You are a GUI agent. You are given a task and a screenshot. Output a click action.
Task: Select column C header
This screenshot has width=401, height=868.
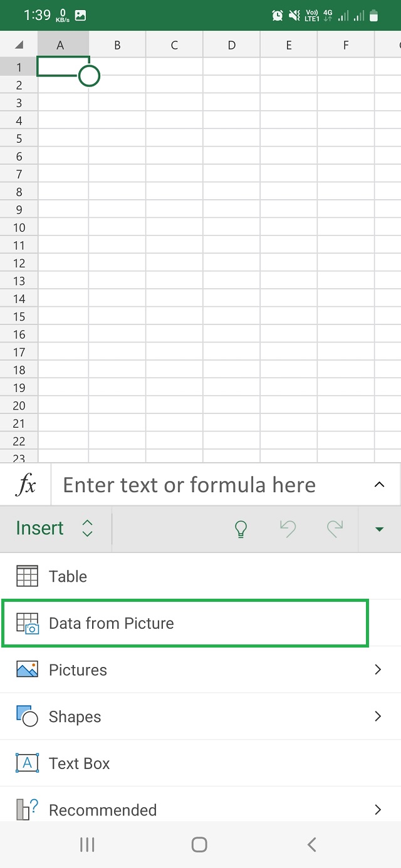(174, 44)
